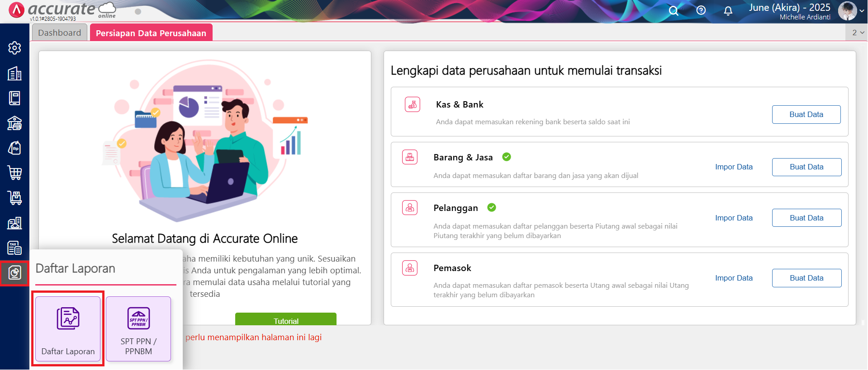Viewport: 868px width, 370px height.
Task: Expand the user profile dropdown arrow
Action: tap(861, 11)
